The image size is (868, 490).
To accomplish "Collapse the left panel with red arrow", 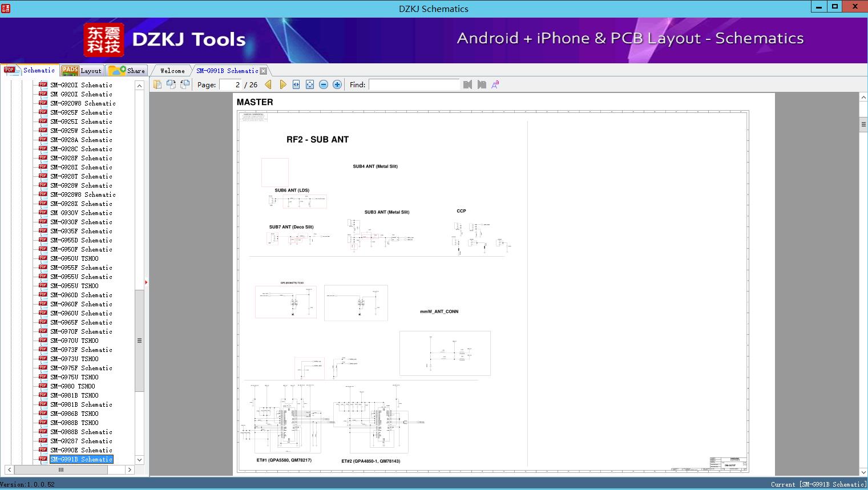I will (146, 282).
